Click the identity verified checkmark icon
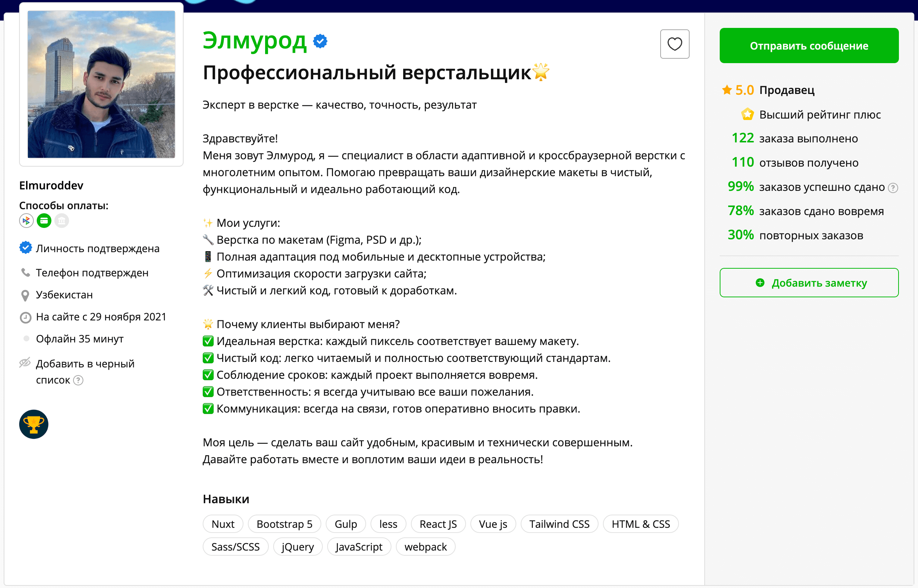The image size is (918, 588). (x=26, y=248)
